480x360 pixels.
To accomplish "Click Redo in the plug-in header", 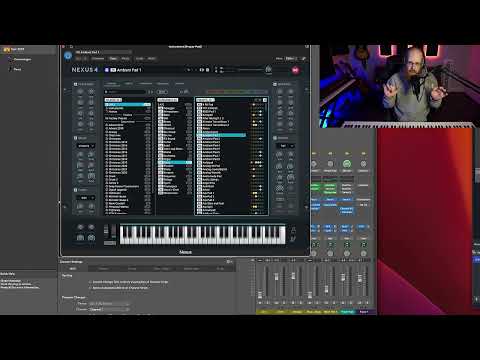I will [151, 58].
